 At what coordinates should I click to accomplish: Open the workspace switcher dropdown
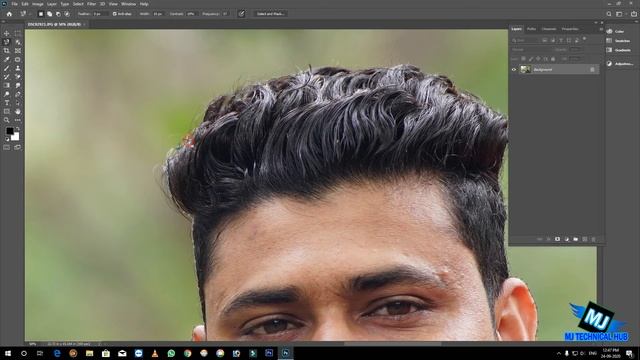620,14
